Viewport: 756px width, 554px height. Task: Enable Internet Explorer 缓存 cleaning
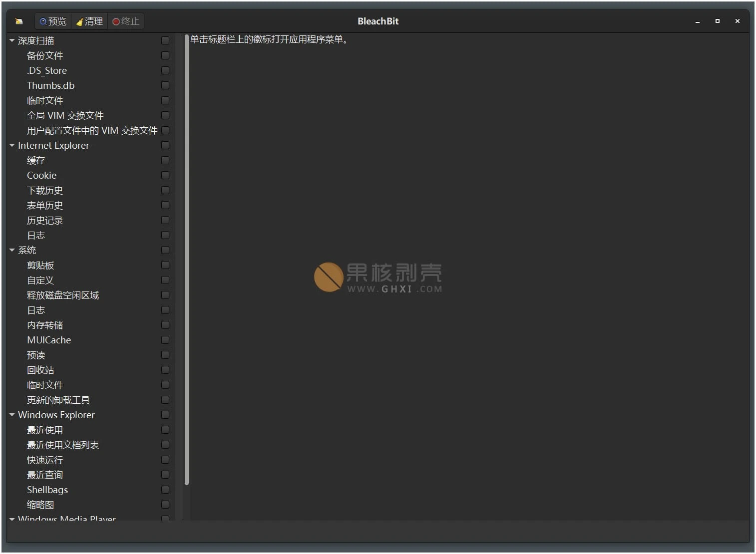point(165,160)
